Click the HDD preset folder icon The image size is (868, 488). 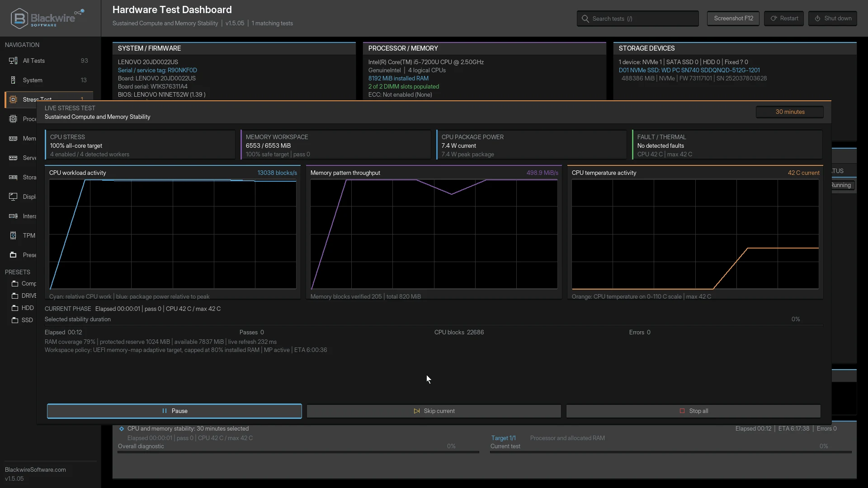[15, 308]
